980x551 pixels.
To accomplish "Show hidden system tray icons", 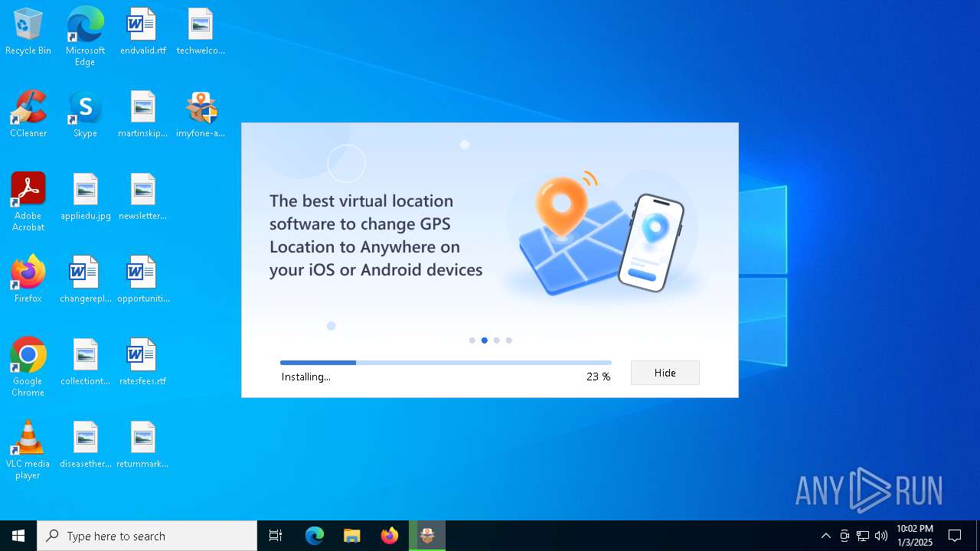I will (x=825, y=536).
